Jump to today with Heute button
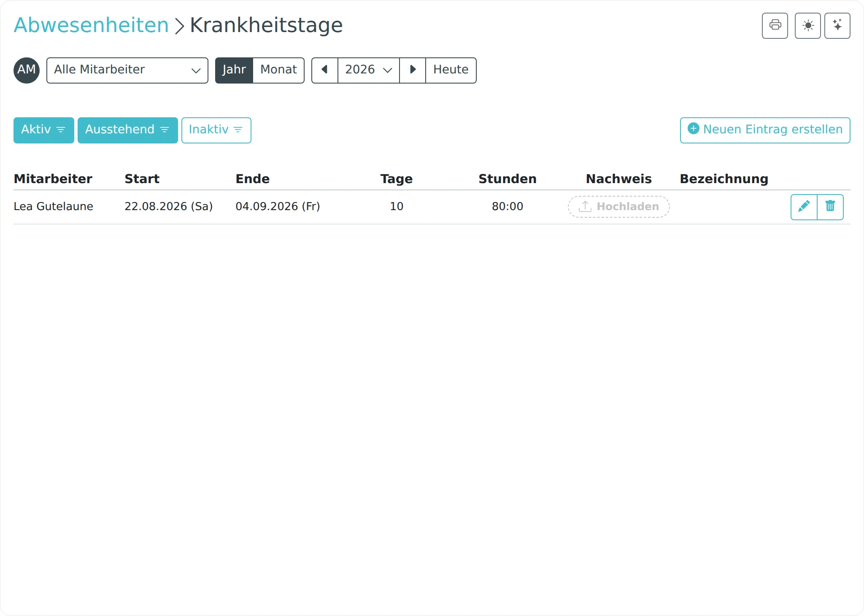This screenshot has height=616, width=864. coord(451,70)
